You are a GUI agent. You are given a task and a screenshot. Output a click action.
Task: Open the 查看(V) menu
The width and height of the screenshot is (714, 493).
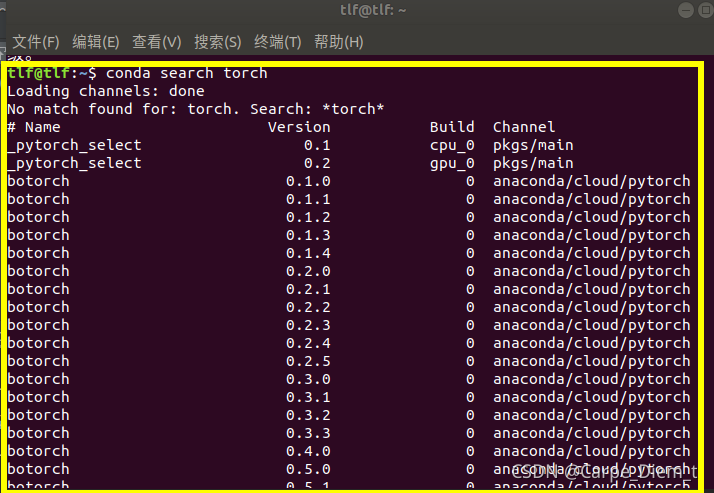click(156, 42)
